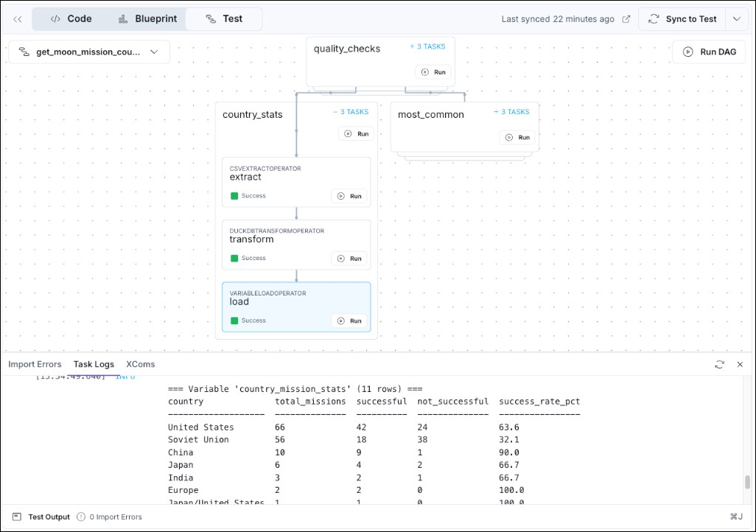Collapse the navigation sidebar with the chevrons icon
The height and width of the screenshot is (532, 756).
[x=17, y=19]
